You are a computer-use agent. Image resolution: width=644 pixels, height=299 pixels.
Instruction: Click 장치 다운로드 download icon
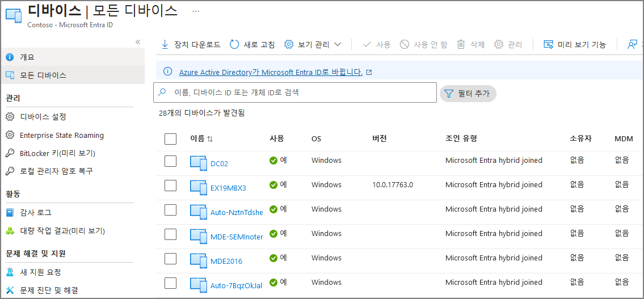point(165,45)
